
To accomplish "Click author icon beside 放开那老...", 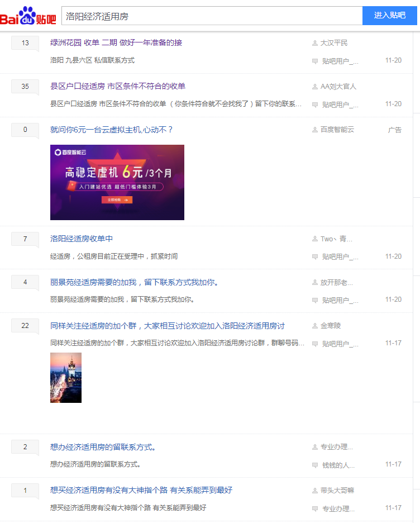I will (314, 283).
